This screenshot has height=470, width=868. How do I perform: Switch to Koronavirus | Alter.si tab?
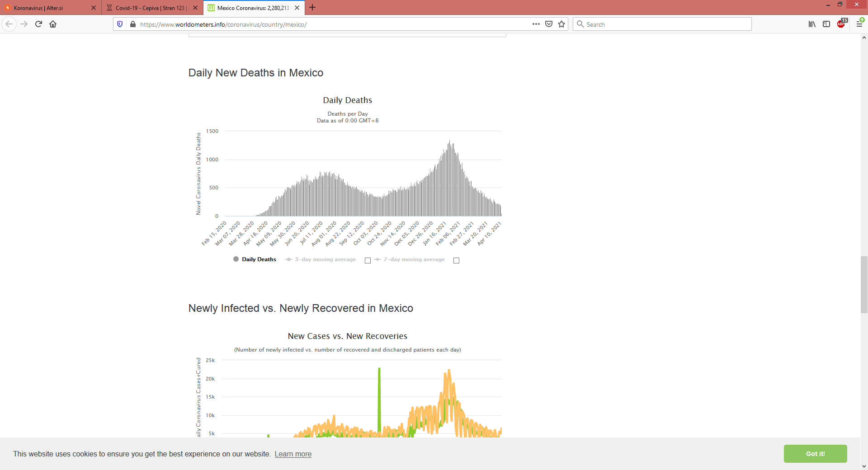(50, 8)
